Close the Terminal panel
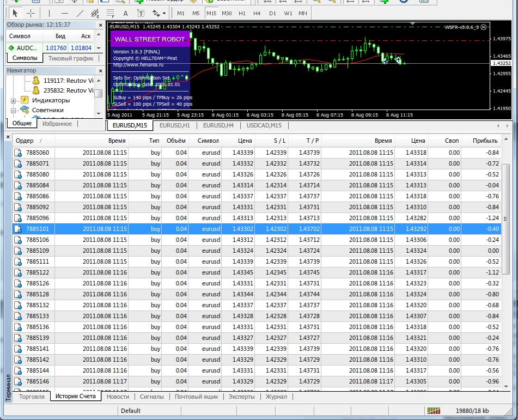The width and height of the screenshot is (518, 420). click(x=8, y=137)
